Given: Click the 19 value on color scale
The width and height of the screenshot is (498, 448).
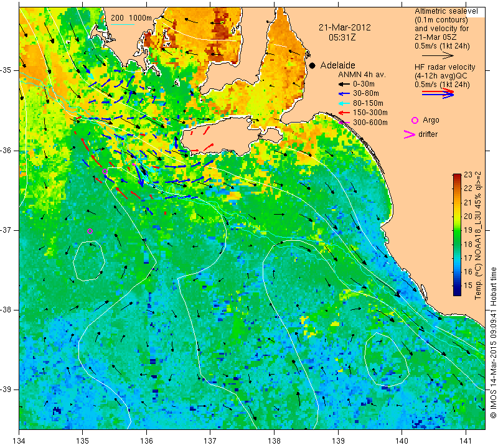Looking at the screenshot, I should (x=468, y=230).
